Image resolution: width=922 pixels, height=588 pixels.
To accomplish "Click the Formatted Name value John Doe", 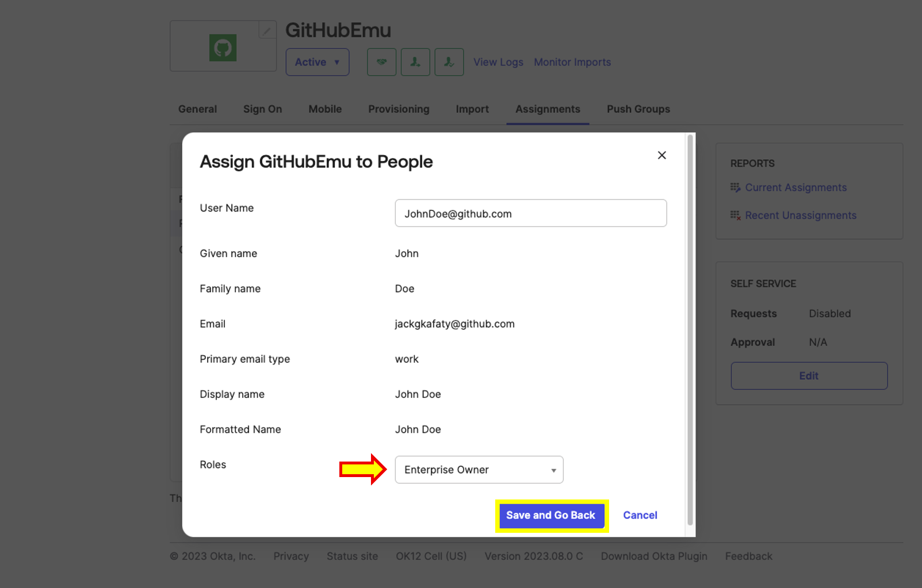I will tap(418, 429).
